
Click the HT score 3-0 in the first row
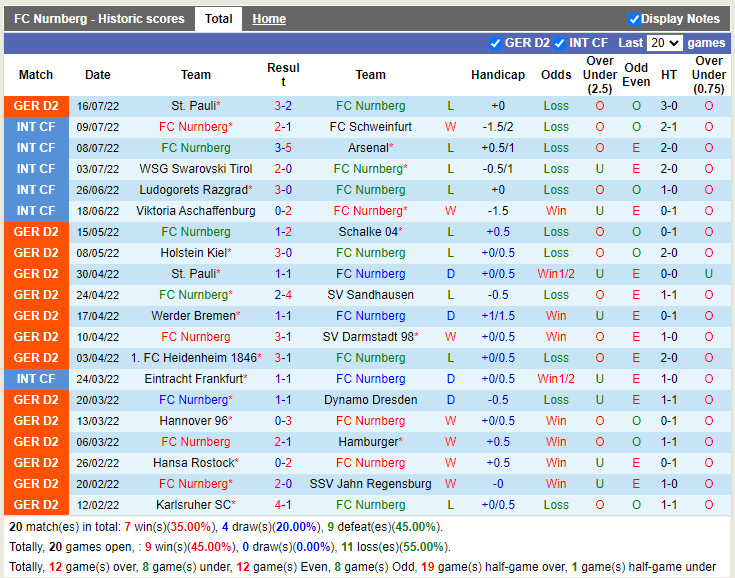[x=669, y=106]
